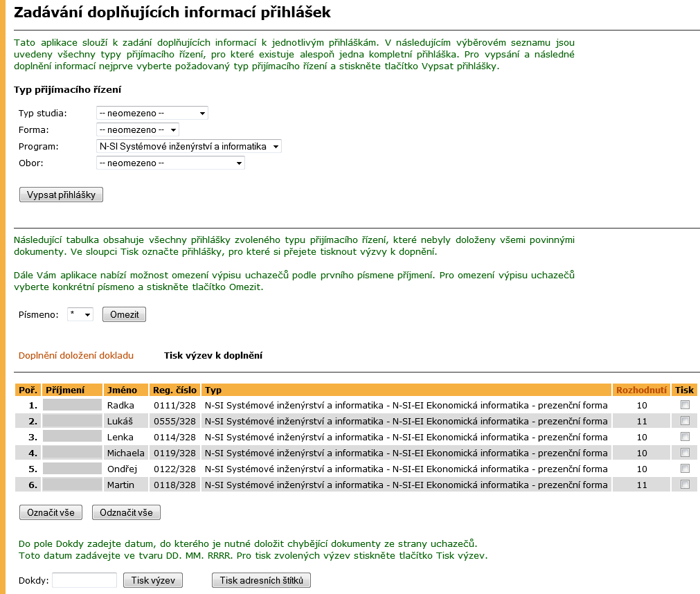Sort by the Rozhodnutí column header
This screenshot has height=594, width=700.
642,390
